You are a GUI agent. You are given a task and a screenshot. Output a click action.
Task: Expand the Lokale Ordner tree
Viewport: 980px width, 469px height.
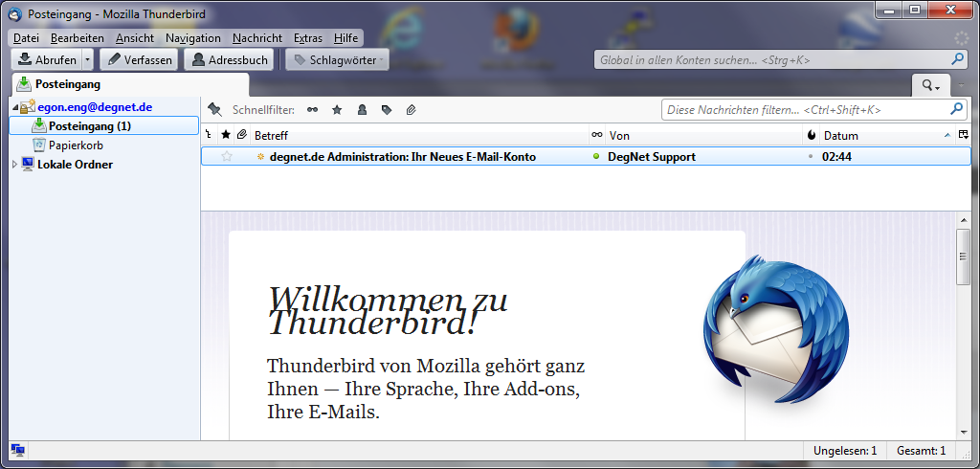13,165
